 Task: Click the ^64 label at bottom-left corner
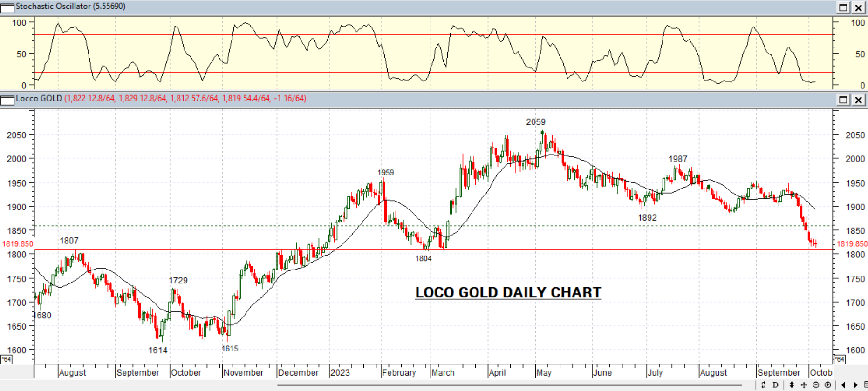6,359
